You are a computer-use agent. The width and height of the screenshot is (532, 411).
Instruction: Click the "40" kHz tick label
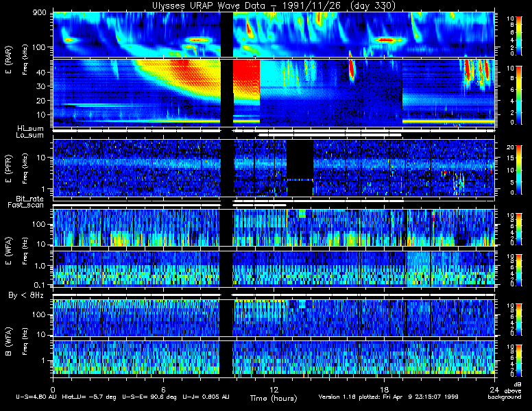click(40, 72)
